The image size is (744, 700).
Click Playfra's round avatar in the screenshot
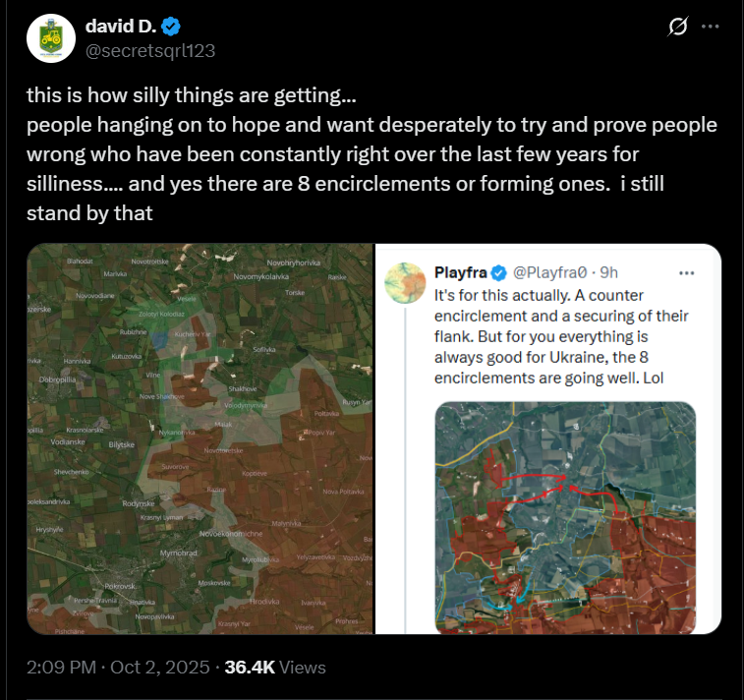click(x=405, y=283)
